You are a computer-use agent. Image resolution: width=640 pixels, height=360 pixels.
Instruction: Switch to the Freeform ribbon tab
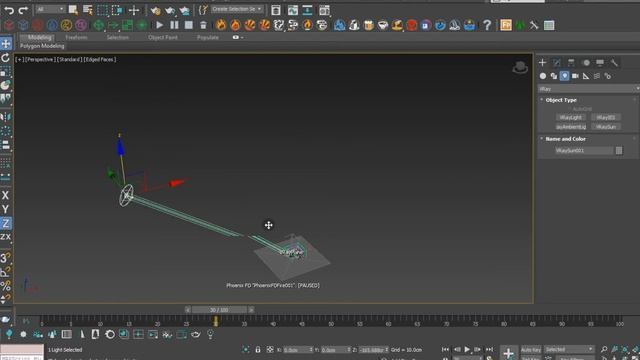coord(76,38)
